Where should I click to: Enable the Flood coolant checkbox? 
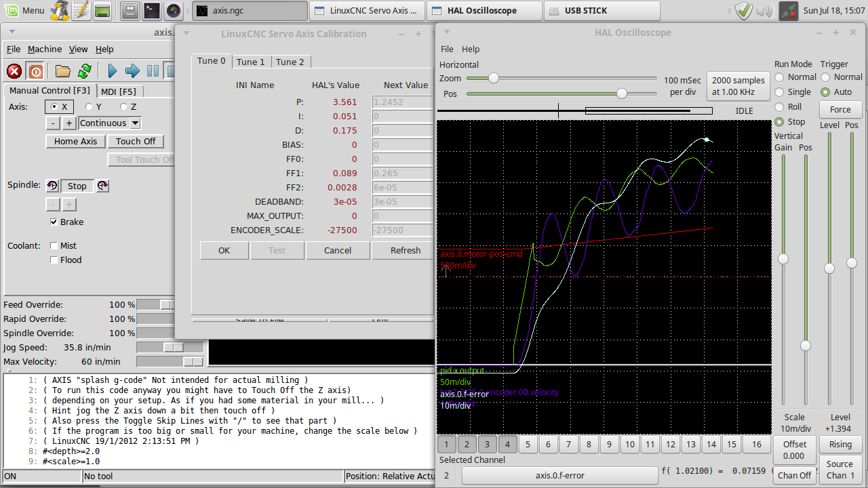(x=54, y=260)
